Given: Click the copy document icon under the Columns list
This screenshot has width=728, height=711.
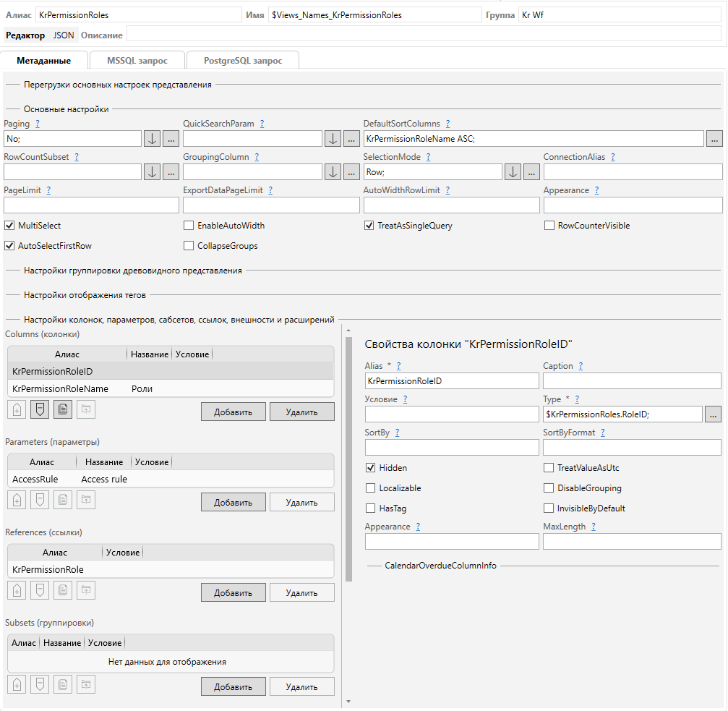Looking at the screenshot, I should (x=63, y=409).
